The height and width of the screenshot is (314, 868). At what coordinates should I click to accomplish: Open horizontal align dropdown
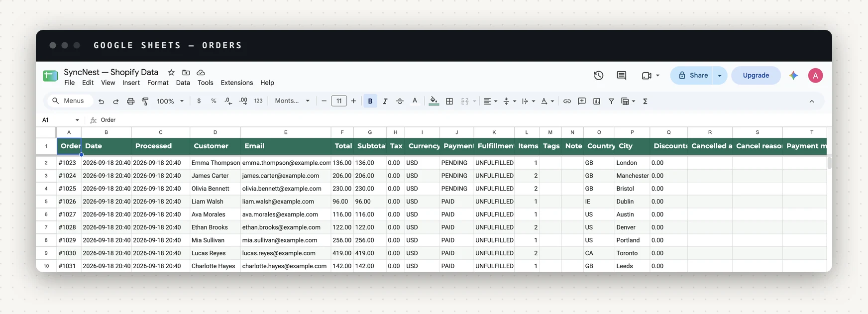[x=491, y=101]
